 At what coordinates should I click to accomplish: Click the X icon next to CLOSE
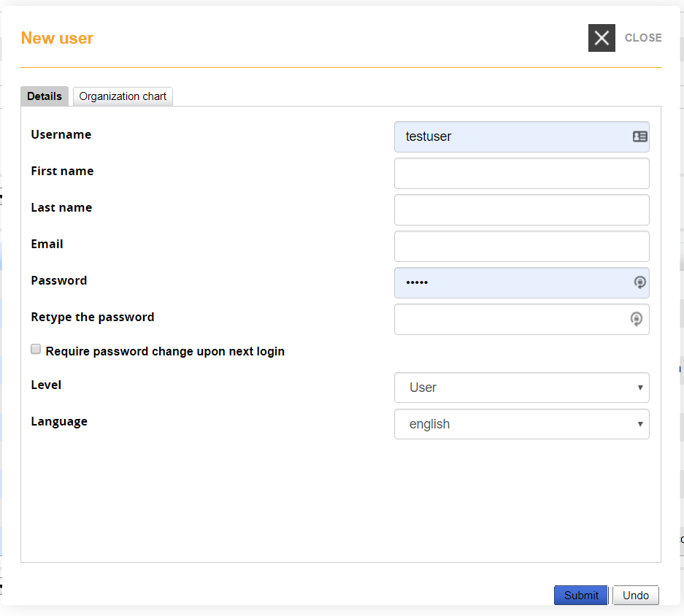click(x=602, y=37)
